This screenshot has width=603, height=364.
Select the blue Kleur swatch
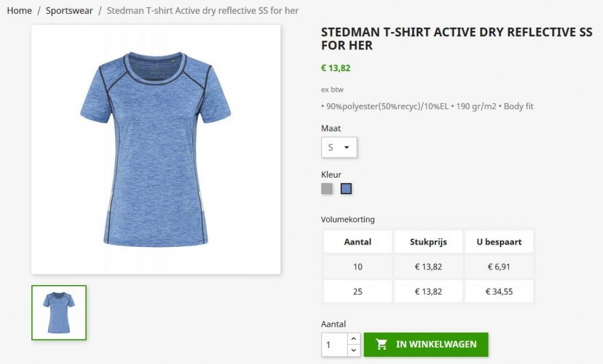click(346, 189)
